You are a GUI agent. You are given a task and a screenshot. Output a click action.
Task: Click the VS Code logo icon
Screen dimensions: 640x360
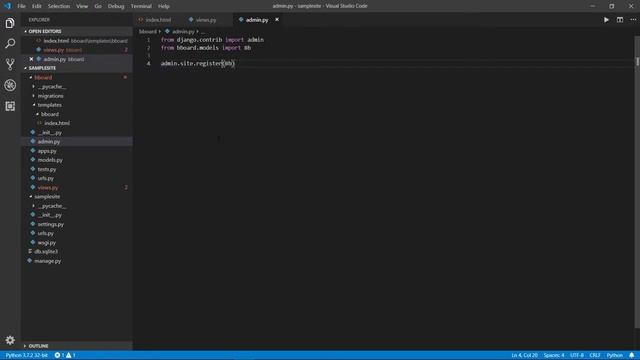coord(7,6)
